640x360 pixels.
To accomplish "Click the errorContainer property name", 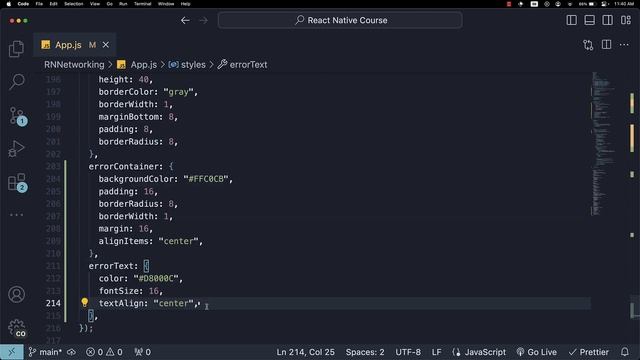I will (122, 167).
